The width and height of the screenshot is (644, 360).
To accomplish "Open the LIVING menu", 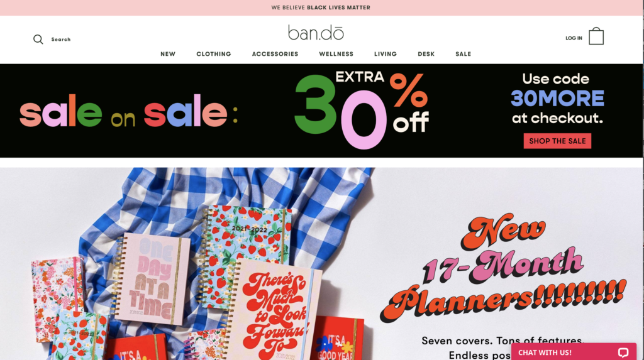I will [x=386, y=54].
